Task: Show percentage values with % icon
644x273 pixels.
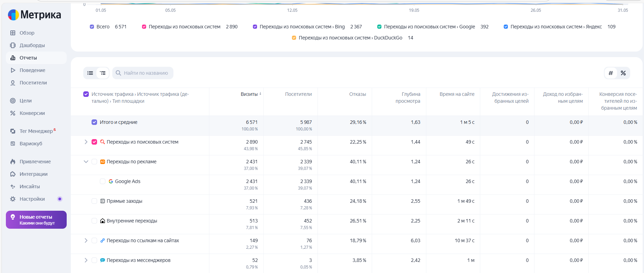Action: (x=623, y=73)
